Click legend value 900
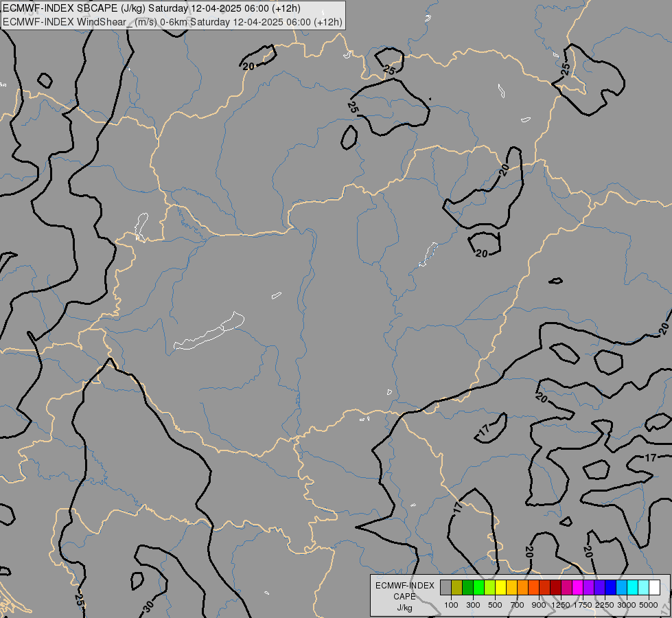Image resolution: width=672 pixels, height=618 pixels. point(539,605)
